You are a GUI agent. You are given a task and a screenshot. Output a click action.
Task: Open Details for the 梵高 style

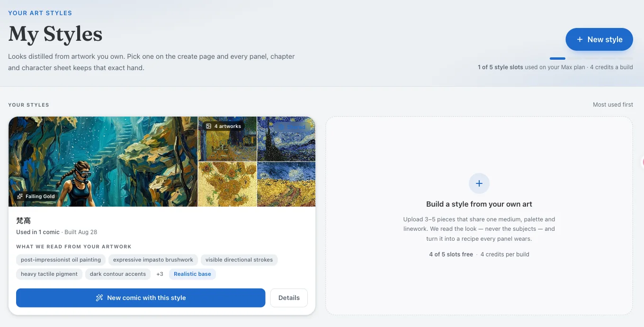pos(289,298)
